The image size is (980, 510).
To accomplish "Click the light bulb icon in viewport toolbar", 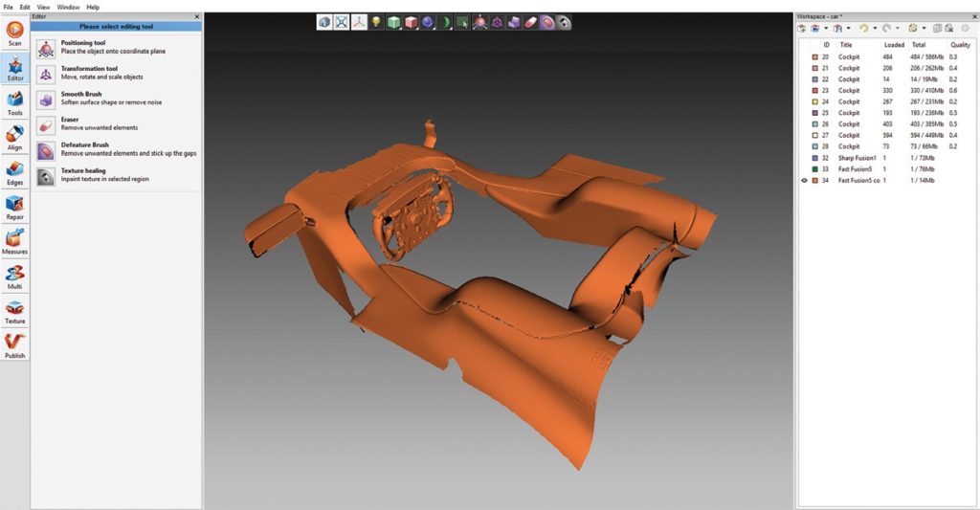I will pyautogui.click(x=376, y=22).
